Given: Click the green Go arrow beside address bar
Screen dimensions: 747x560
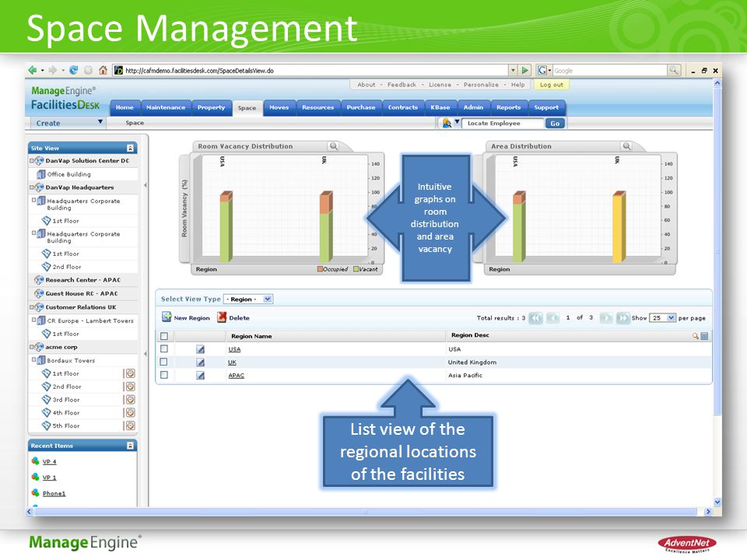Looking at the screenshot, I should point(525,71).
